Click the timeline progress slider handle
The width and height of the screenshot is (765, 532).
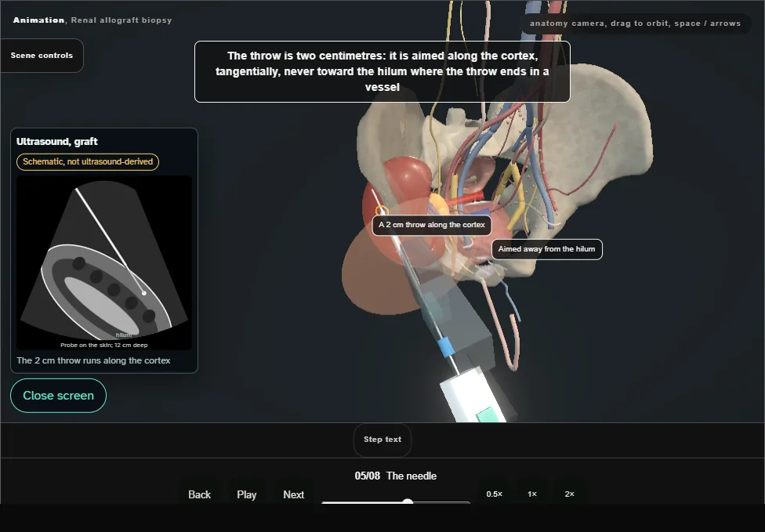[408, 501]
